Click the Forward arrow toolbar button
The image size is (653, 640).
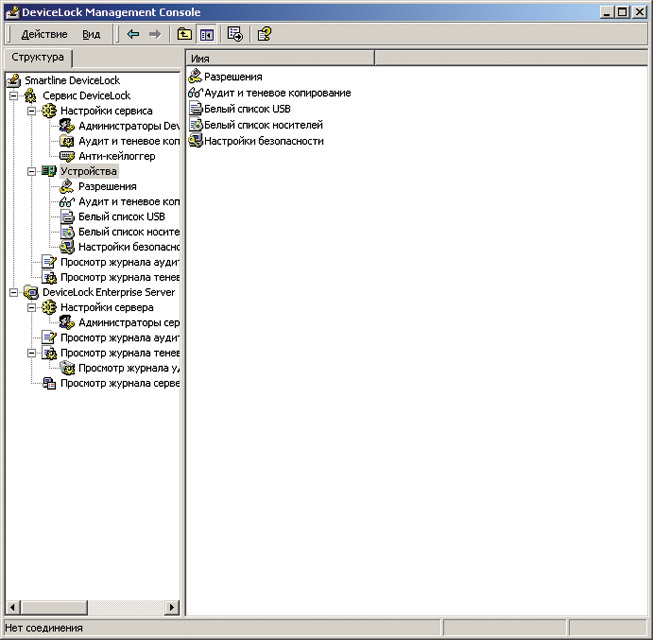(x=155, y=34)
